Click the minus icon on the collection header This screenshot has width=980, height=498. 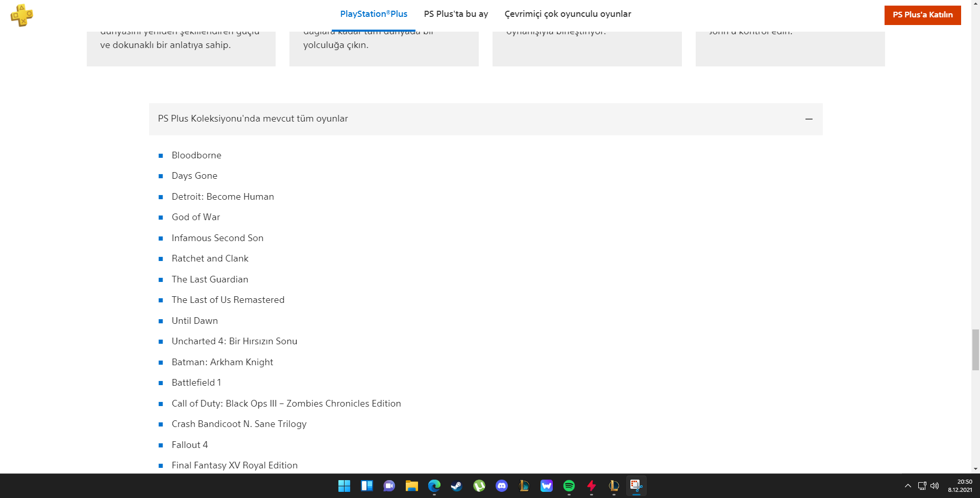[x=808, y=119]
